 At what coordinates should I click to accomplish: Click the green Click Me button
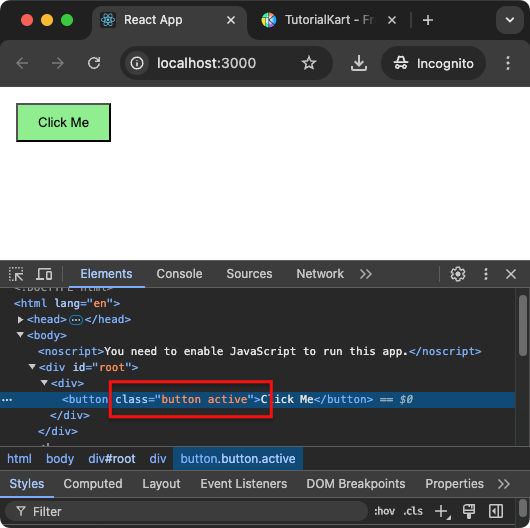click(64, 122)
